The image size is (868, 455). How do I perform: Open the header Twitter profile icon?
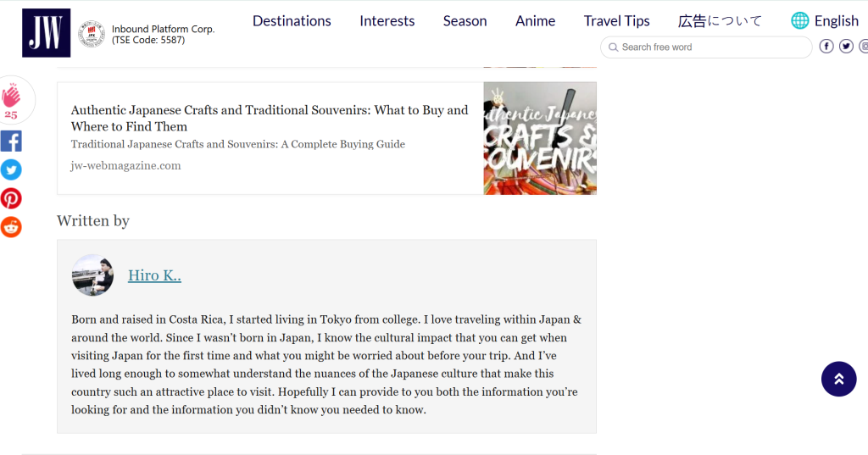[846, 47]
